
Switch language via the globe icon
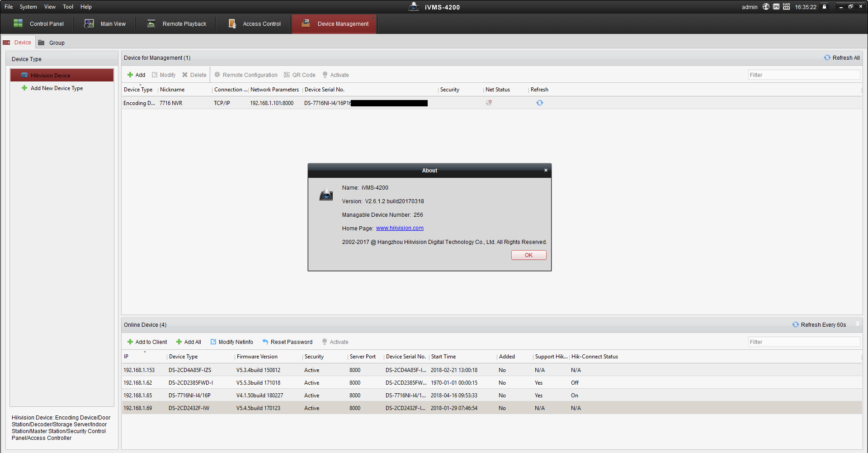tap(766, 7)
